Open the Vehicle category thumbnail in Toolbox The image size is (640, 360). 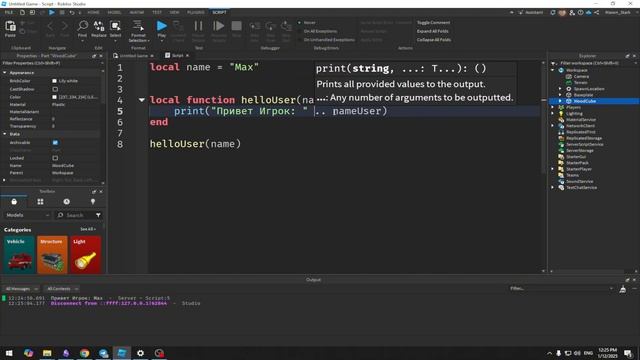tap(19, 255)
